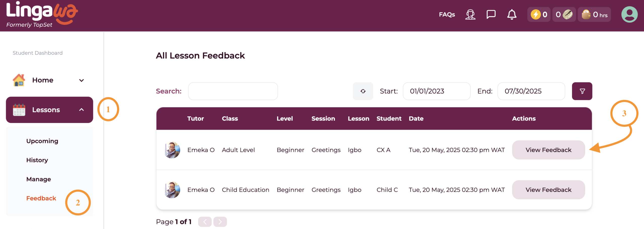Open the support headset icon
The height and width of the screenshot is (229, 644).
[470, 14]
